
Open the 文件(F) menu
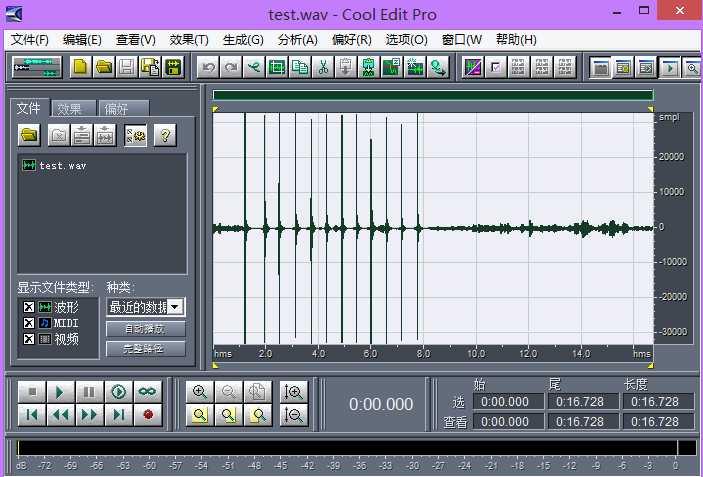pos(30,40)
